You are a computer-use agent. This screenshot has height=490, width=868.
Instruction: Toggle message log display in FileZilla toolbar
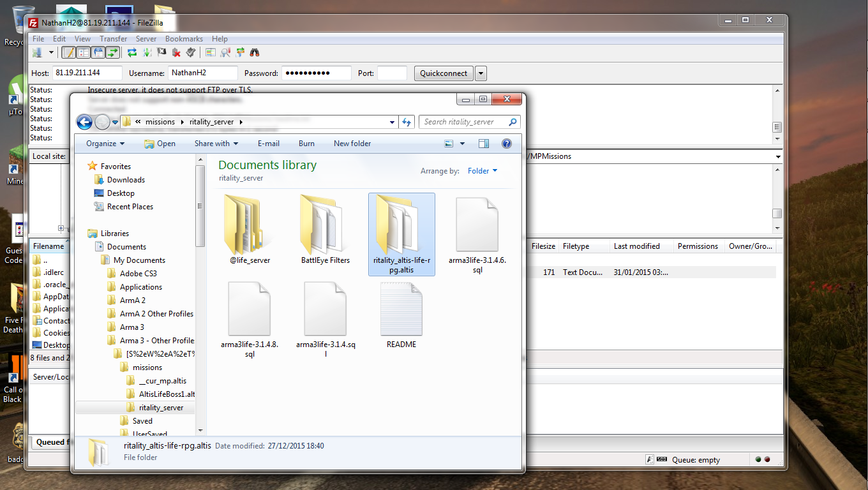69,52
